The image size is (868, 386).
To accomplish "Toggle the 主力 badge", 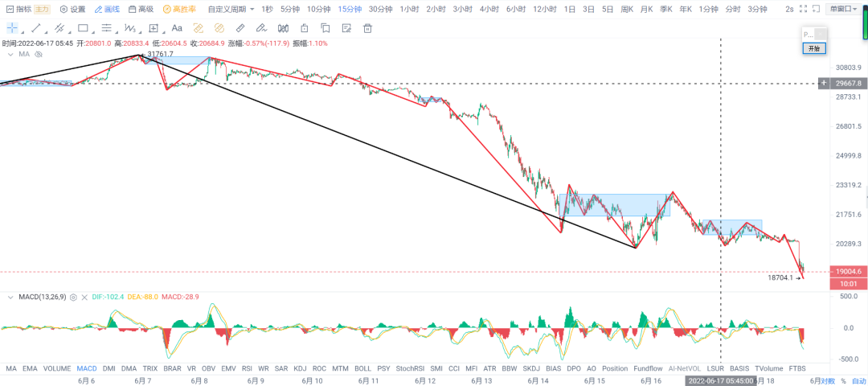I will click(42, 10).
